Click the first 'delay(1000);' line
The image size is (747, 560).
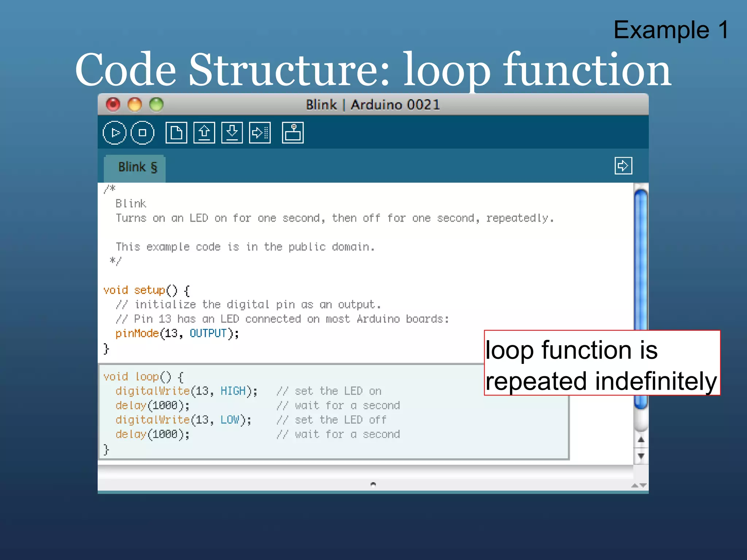pos(152,406)
